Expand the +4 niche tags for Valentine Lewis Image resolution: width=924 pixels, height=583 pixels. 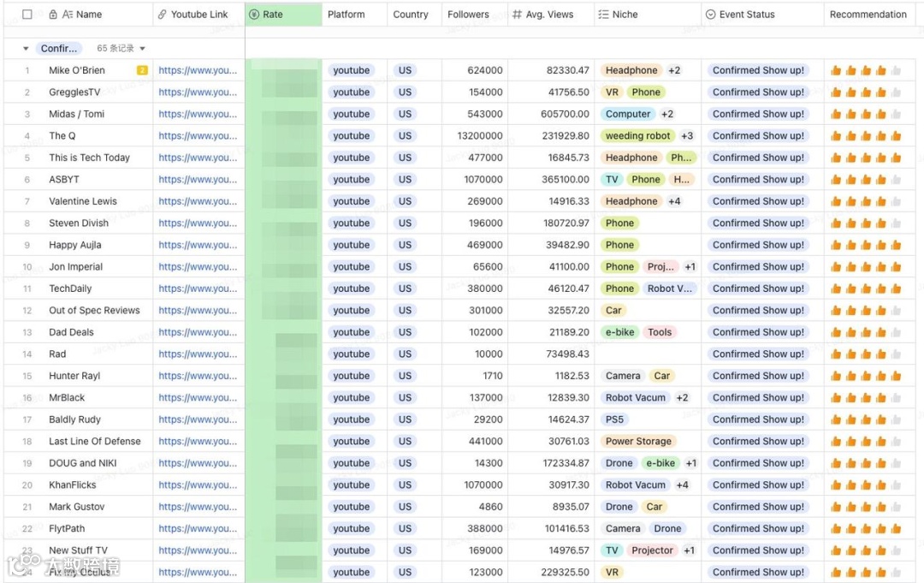click(x=674, y=201)
